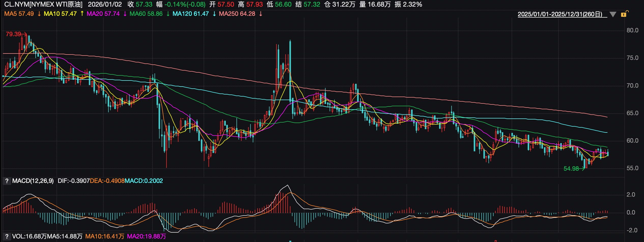Open the MACD(12,26,9) indicator selector
Screen dimensions: 644x242
click(33, 181)
